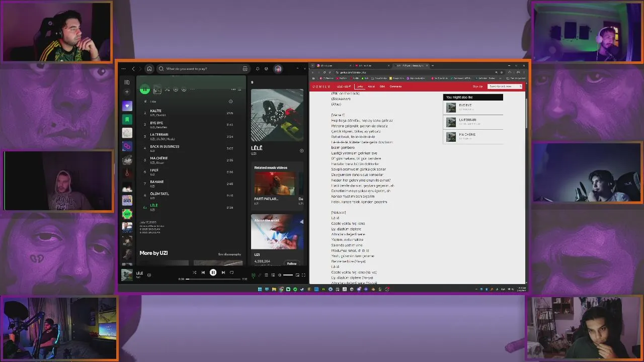
Task: Select Comments tab on Genius
Action: 395,86
